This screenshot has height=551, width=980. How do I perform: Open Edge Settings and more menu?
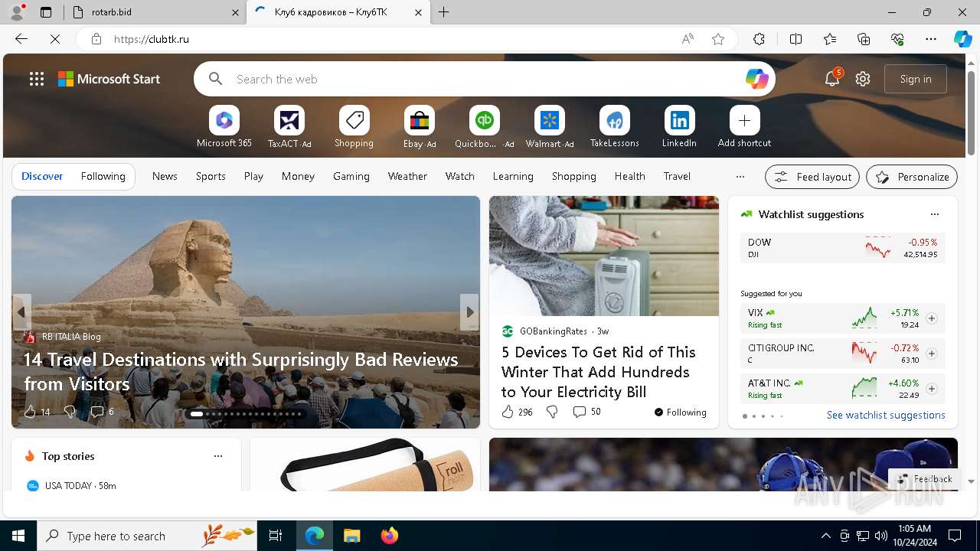(931, 39)
